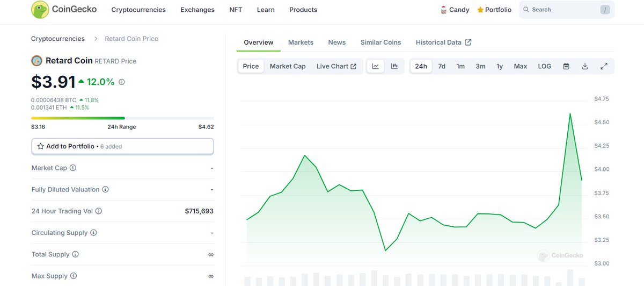The width and height of the screenshot is (644, 286).
Task: Click the Retard Coin logo image
Action: pyautogui.click(x=37, y=61)
